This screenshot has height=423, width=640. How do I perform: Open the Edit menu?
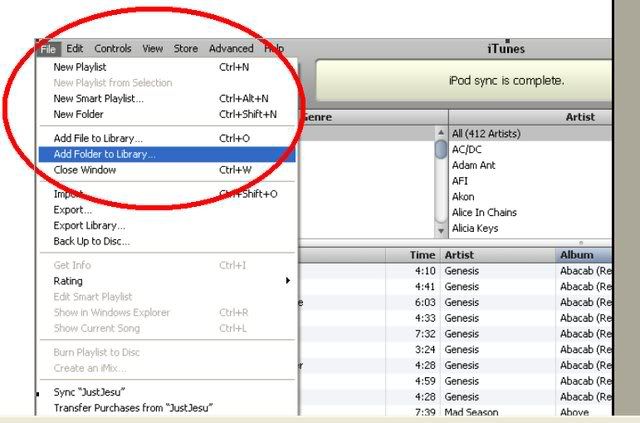(75, 48)
